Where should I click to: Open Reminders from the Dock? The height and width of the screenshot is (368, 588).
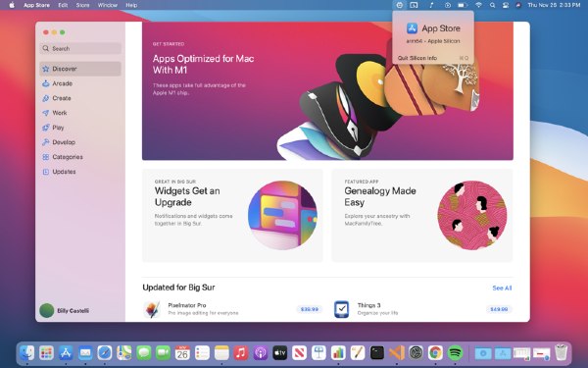click(202, 352)
